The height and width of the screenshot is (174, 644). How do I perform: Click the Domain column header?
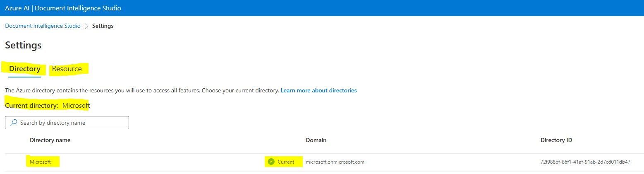(316, 140)
